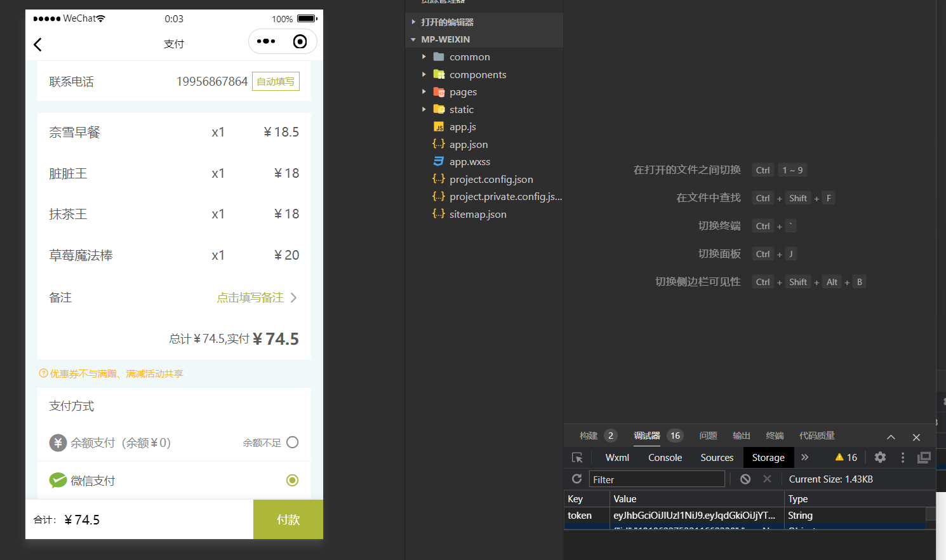Click the app.wxss CSS file icon
The width and height of the screenshot is (946, 560).
coord(439,161)
